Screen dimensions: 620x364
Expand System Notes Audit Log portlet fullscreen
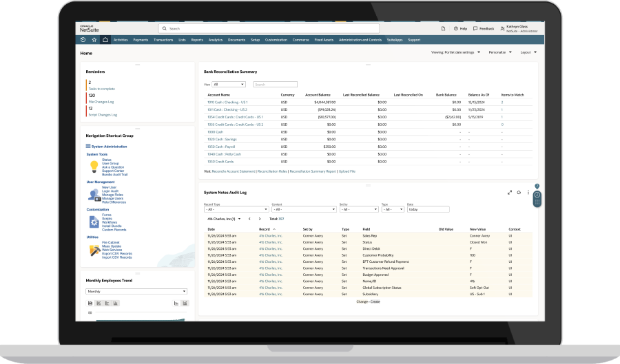(510, 192)
